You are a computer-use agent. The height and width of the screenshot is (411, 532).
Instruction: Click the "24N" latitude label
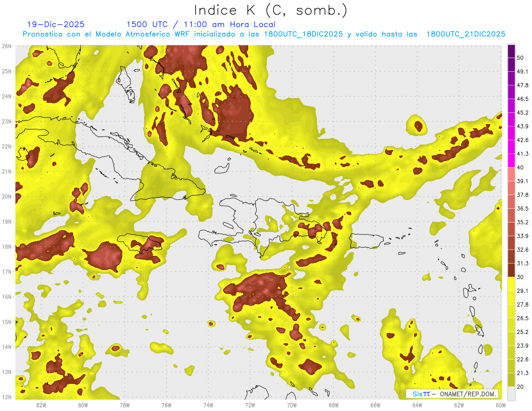[7, 96]
